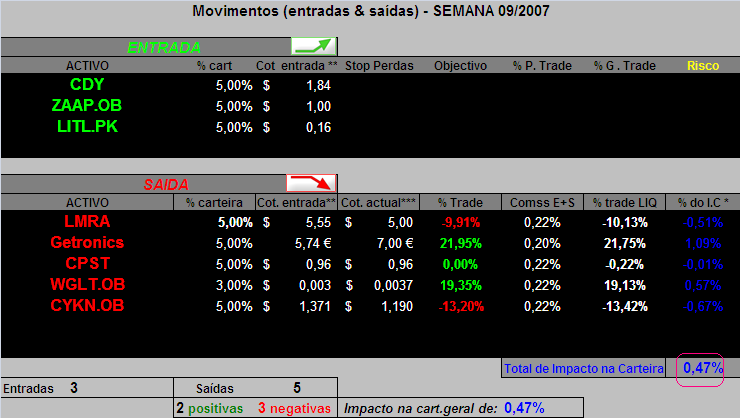Select LITL.PK entry price 0,16
Screen dimensions: 740x418
click(x=318, y=127)
